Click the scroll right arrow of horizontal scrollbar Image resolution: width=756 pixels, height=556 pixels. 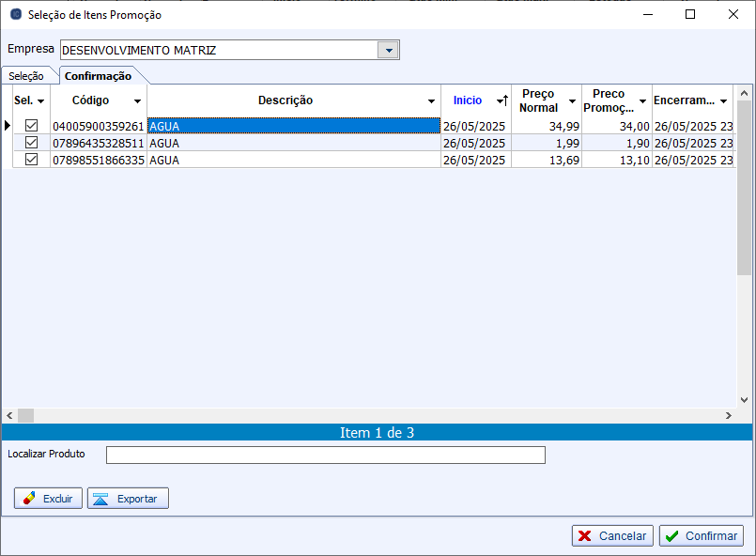(727, 415)
